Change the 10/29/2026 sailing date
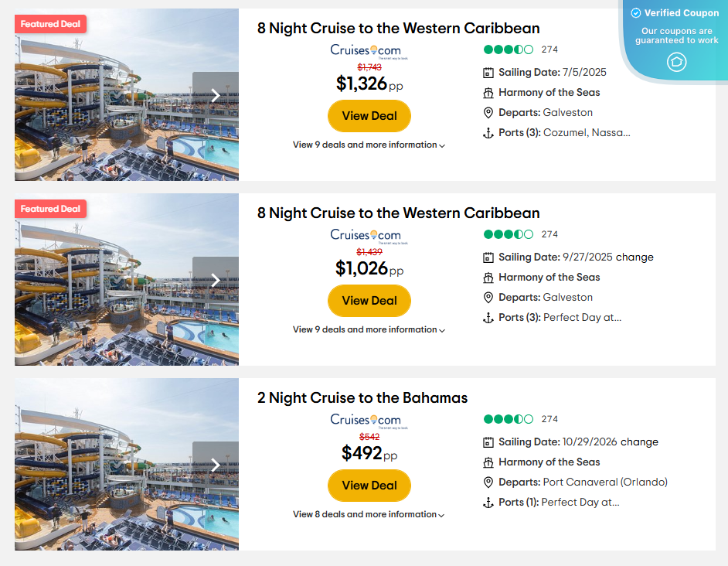728x566 pixels. (639, 442)
